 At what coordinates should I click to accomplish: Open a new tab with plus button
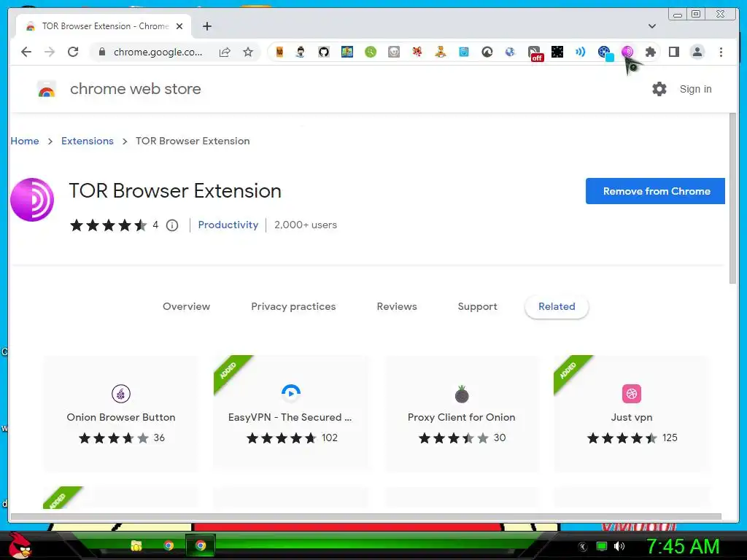point(207,26)
